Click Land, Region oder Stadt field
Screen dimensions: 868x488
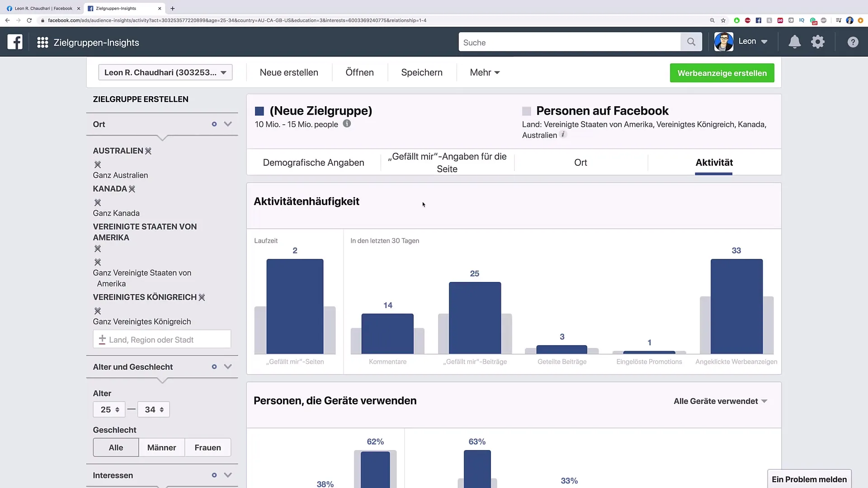tap(162, 339)
